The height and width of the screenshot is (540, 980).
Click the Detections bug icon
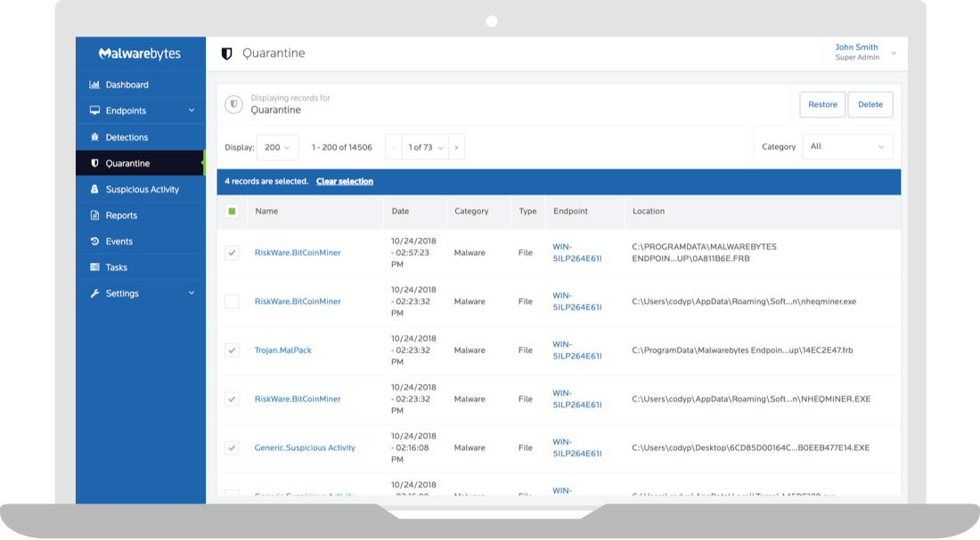[94, 137]
